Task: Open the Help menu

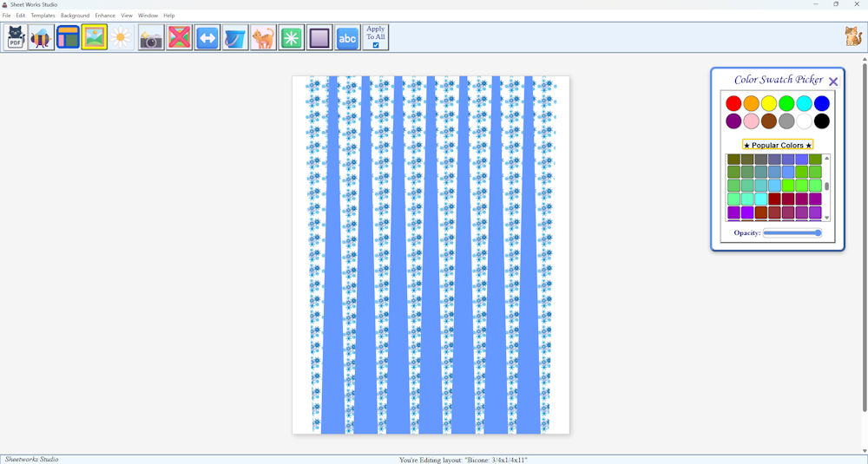Action: pos(169,16)
